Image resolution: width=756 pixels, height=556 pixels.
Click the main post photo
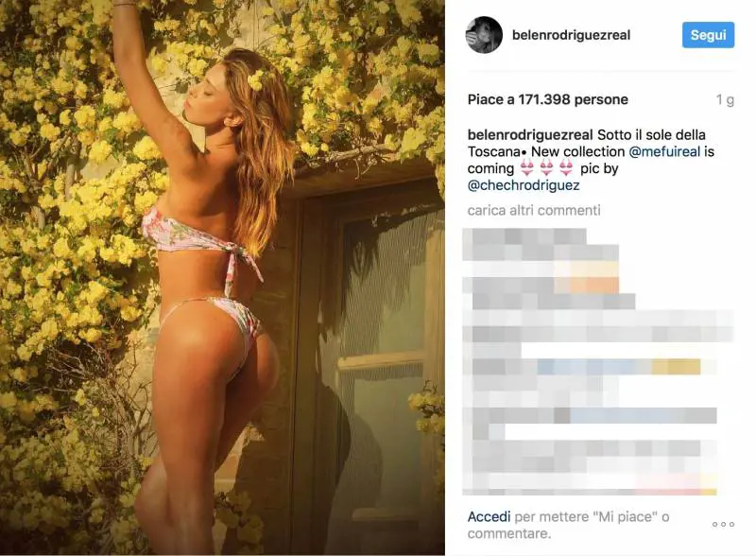tap(222, 277)
